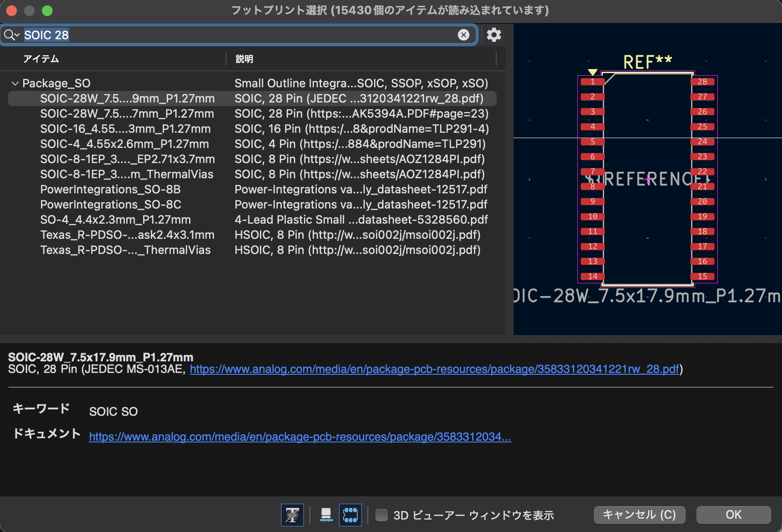Open the analog.com link in description line
Screen dimensions: 782x532
point(434,369)
